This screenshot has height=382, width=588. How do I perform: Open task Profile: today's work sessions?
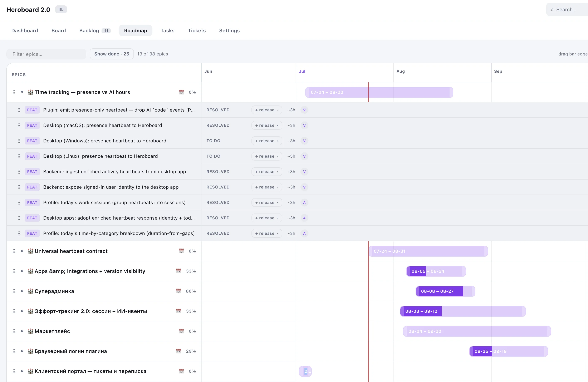point(114,203)
